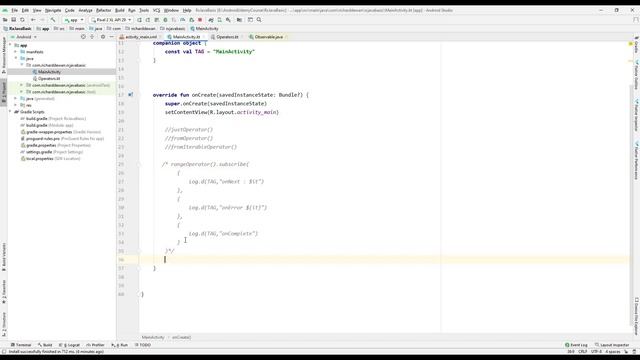Open the Build tool window
Viewport: 640px width, 360px height.
(x=45, y=345)
